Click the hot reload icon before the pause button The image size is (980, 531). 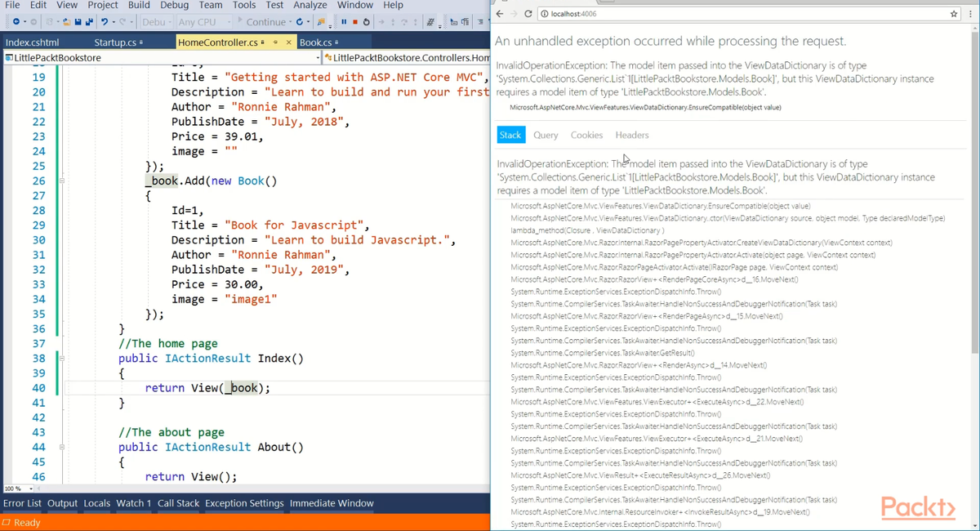click(320, 21)
